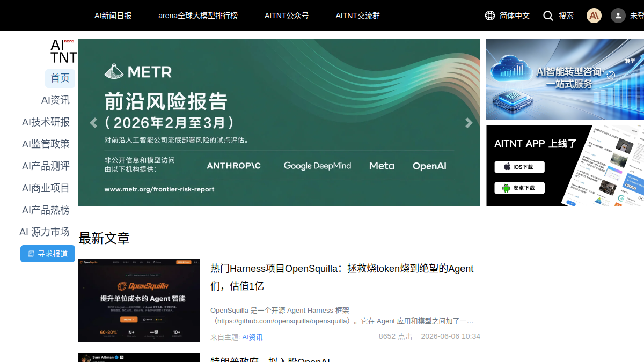Open AI新闻日报 in top navigation
The height and width of the screenshot is (362, 644).
coord(113,16)
